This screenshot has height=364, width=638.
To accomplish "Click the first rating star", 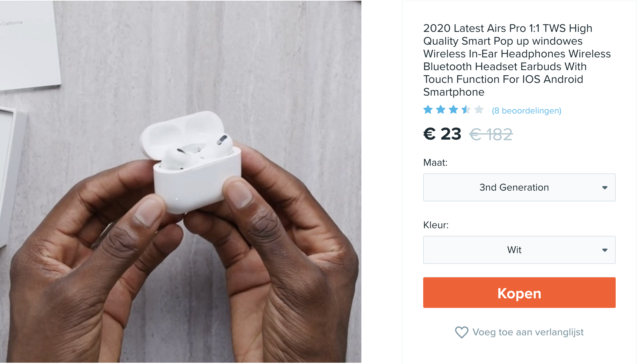I will [x=428, y=110].
